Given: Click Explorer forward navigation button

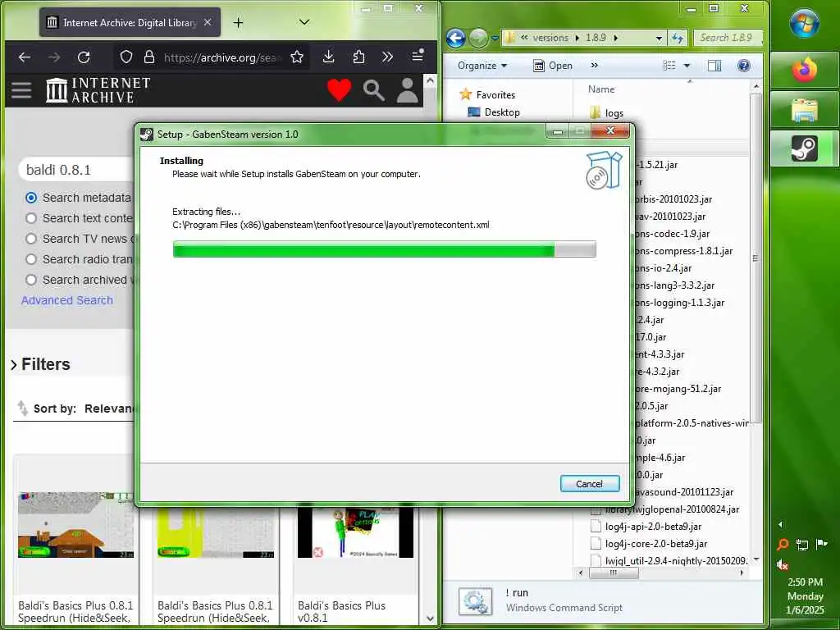Looking at the screenshot, I should 478,38.
